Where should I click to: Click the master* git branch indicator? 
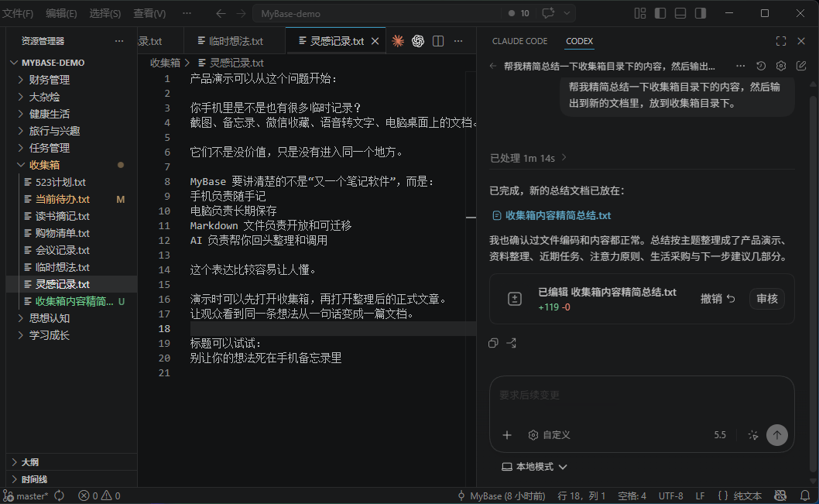click(x=26, y=495)
